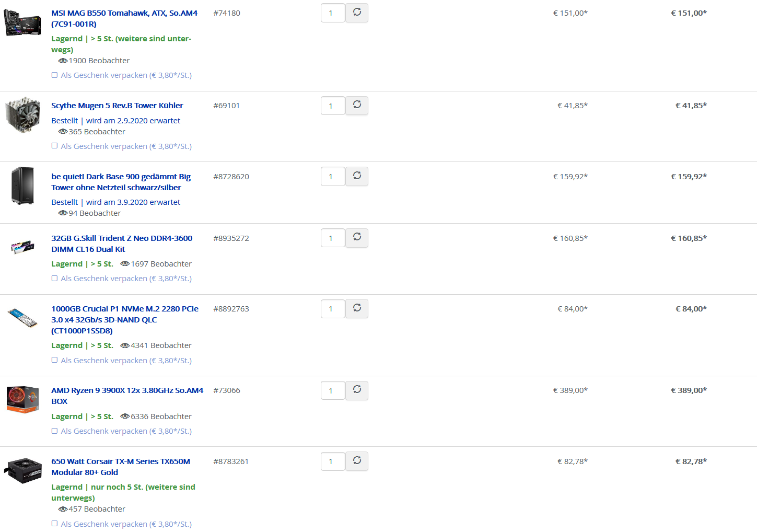757x532 pixels.
Task: Open Scythe Mugen 5 Rev.B Tower Kühler link
Action: coord(117,106)
